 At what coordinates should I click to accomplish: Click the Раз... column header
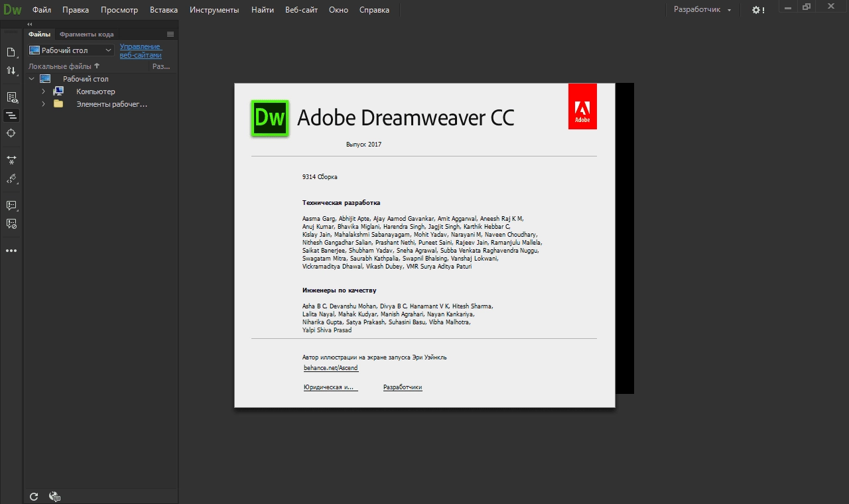[x=161, y=66]
